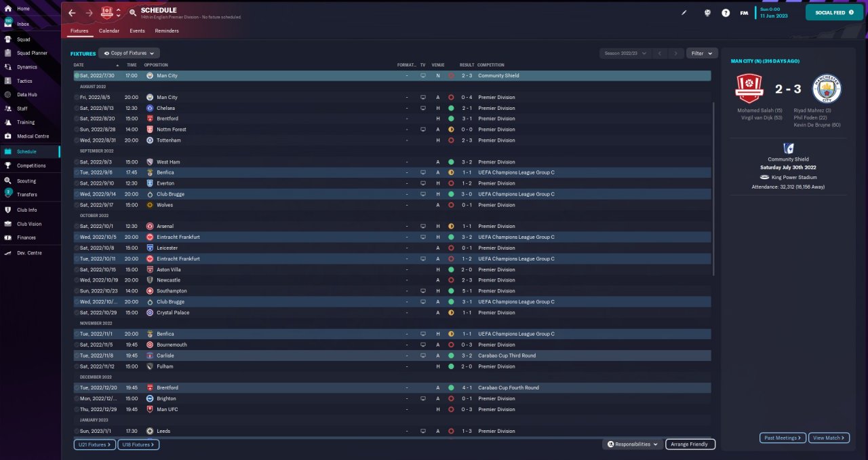Open the Filter dropdown

702,53
